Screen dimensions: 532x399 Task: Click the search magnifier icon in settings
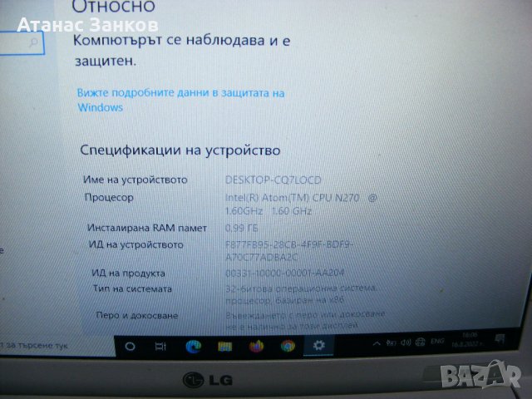tap(33, 42)
